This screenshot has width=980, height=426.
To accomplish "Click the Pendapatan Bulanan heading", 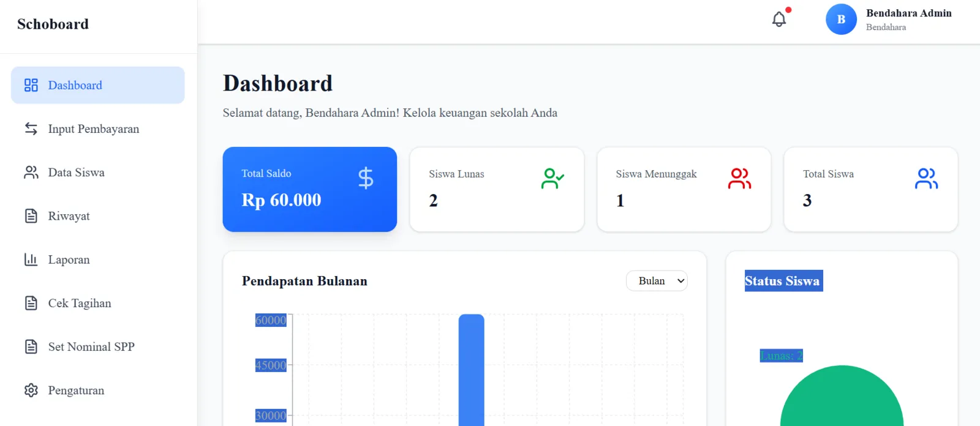I will [304, 281].
